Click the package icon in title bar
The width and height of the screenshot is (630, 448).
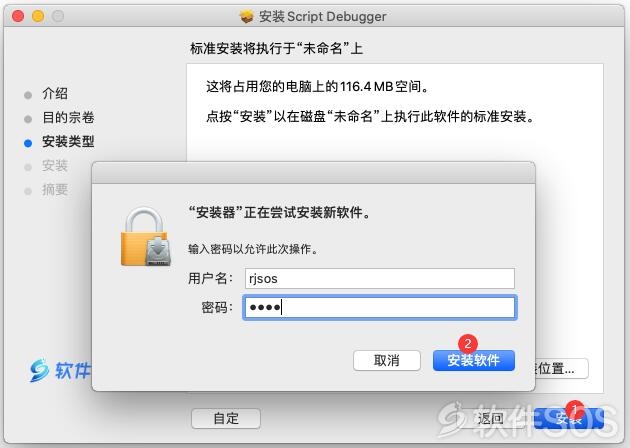(x=247, y=16)
